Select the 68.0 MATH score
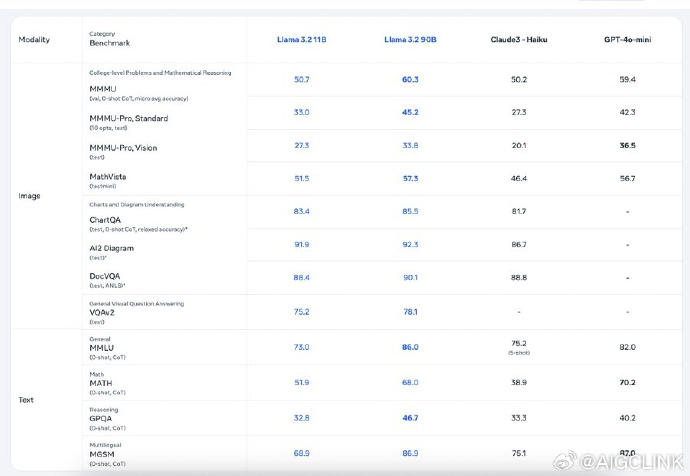The image size is (690, 476). tap(410, 382)
